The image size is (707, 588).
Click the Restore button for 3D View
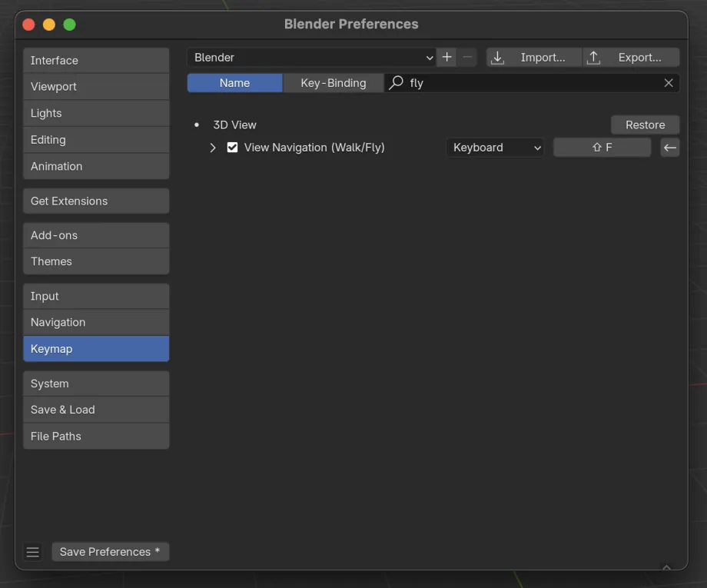point(645,125)
